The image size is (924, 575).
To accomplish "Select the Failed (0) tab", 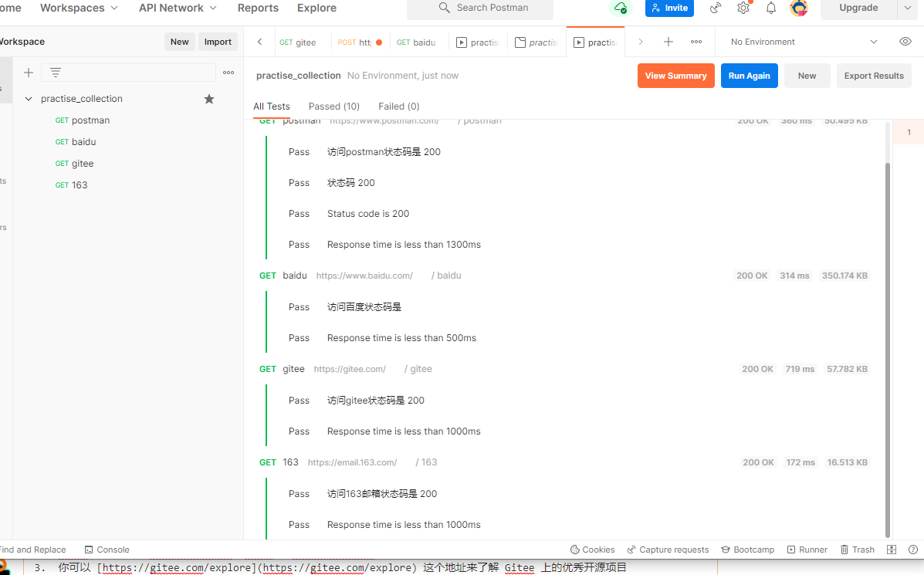I will [x=399, y=107].
